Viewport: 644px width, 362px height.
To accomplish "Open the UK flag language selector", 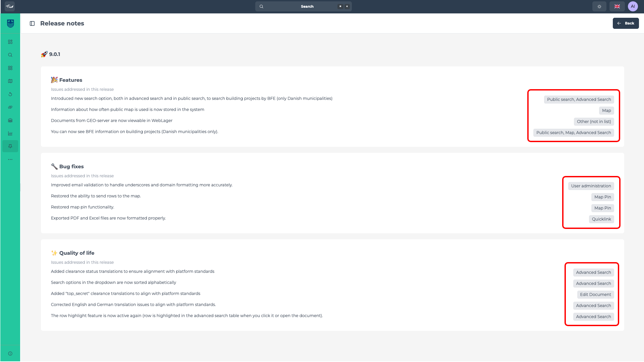I will pyautogui.click(x=617, y=6).
